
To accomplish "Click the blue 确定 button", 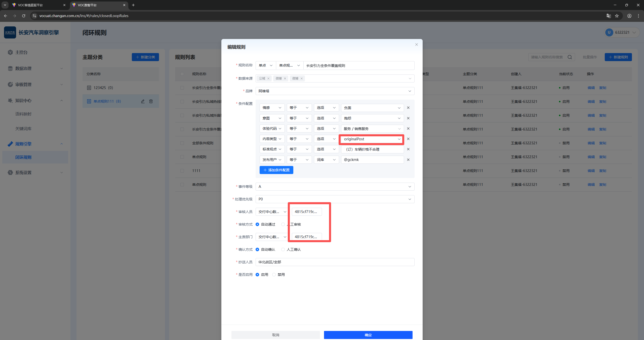I will pyautogui.click(x=368, y=335).
